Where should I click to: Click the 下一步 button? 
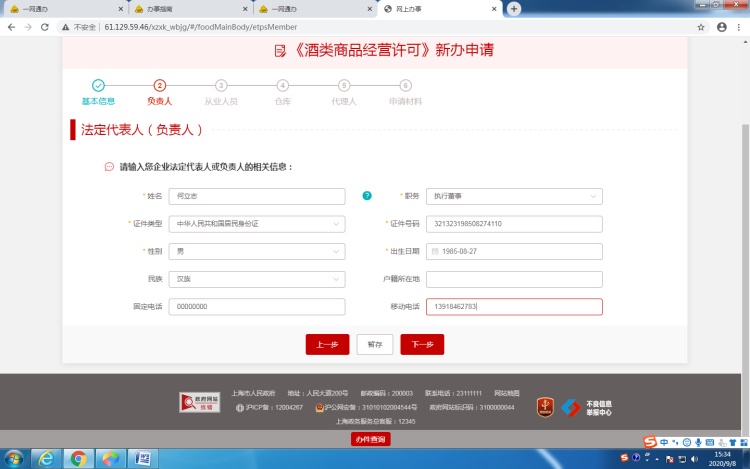point(422,344)
